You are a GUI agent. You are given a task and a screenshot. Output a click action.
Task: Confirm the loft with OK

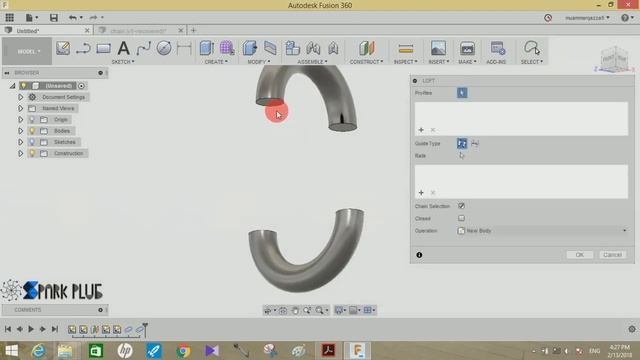(x=580, y=255)
